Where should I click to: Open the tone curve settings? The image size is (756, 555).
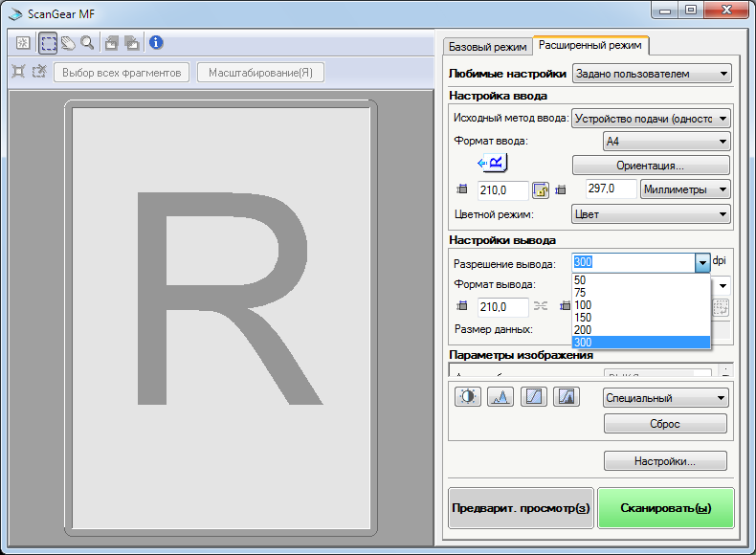[534, 397]
